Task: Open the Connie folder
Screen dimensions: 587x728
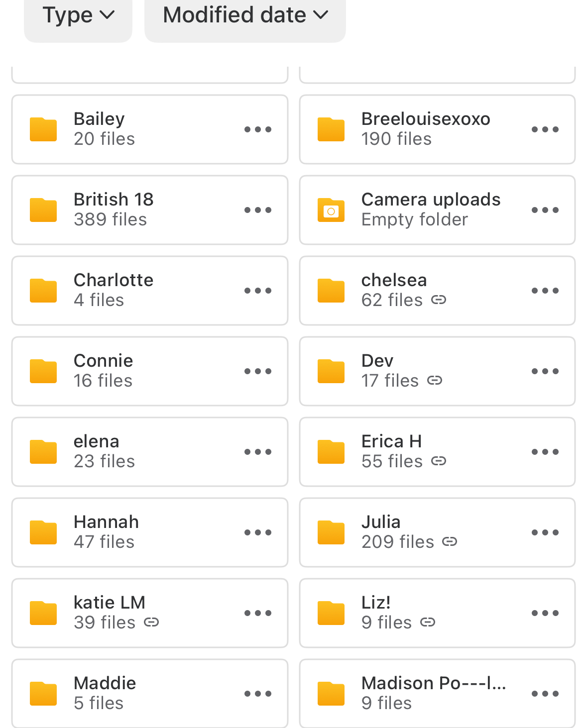Action: click(x=104, y=371)
